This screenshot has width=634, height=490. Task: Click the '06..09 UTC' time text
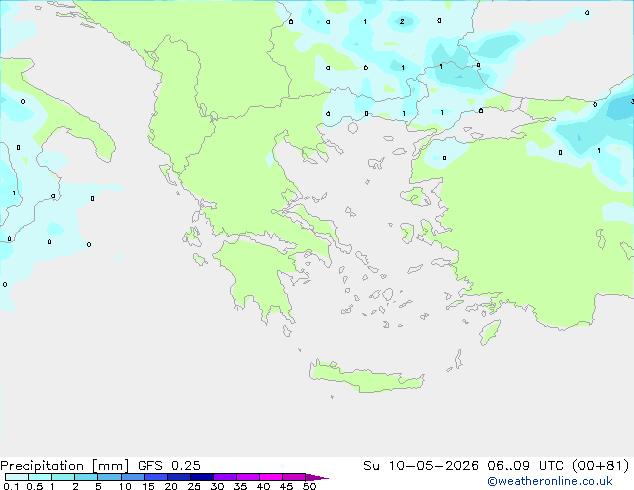click(x=525, y=466)
